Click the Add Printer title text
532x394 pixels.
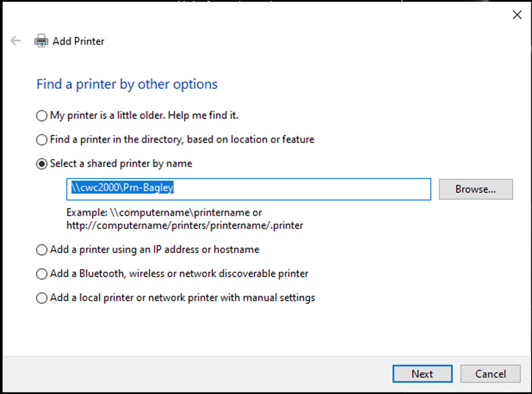click(78, 41)
